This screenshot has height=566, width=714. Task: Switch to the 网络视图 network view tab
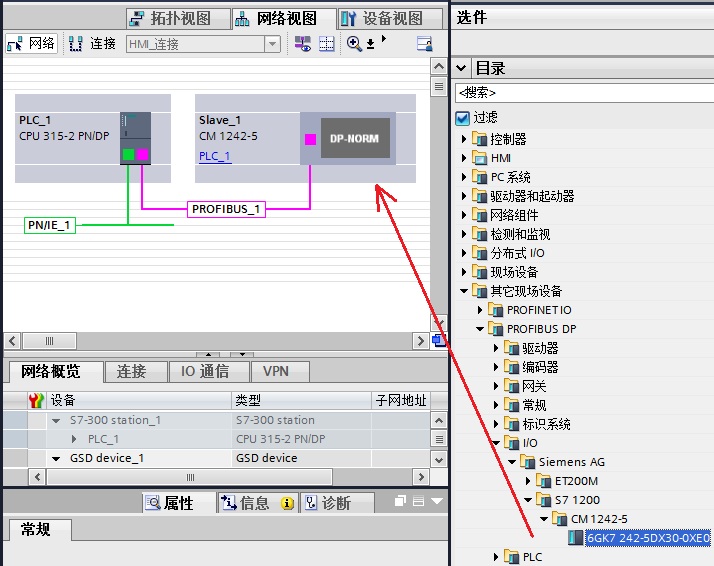pyautogui.click(x=285, y=19)
